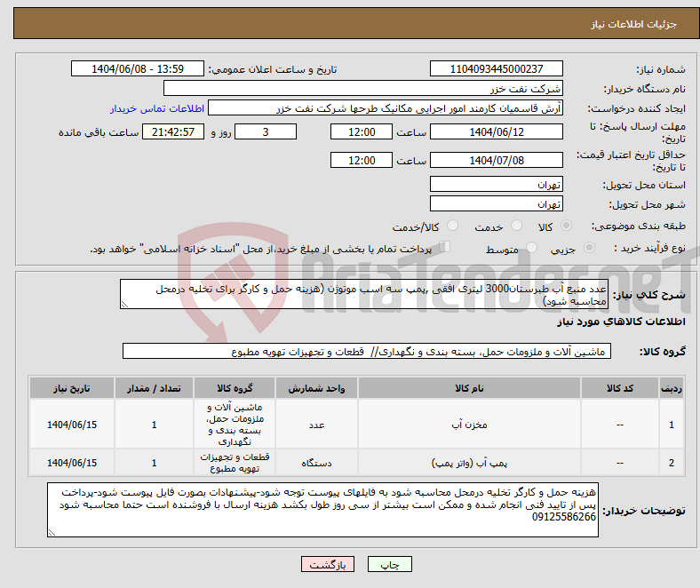
Task: Click the goods group field ماشین آلات
Action: [367, 352]
